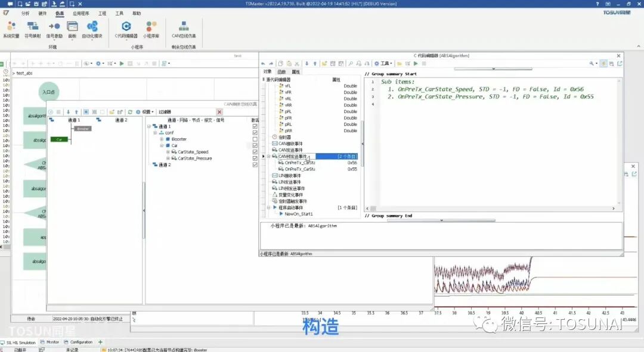Open the 分析 menu
This screenshot has width=644, height=352.
[x=26, y=13]
